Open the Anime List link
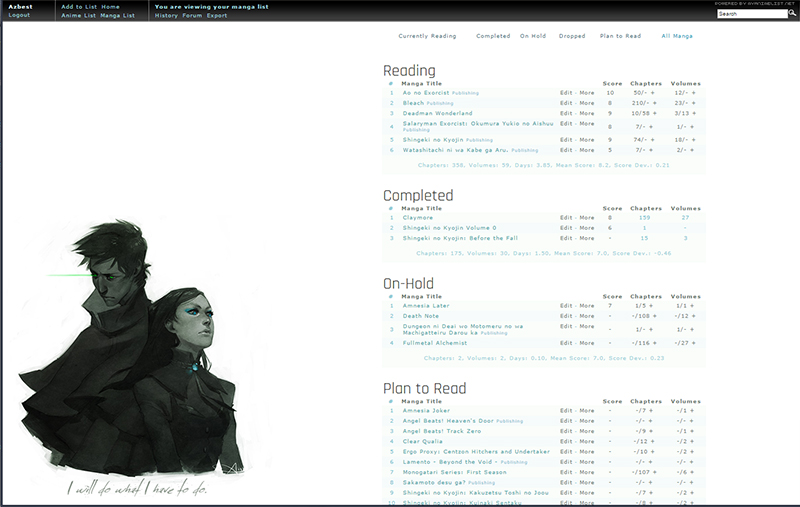This screenshot has height=507, width=800. pyautogui.click(x=78, y=16)
